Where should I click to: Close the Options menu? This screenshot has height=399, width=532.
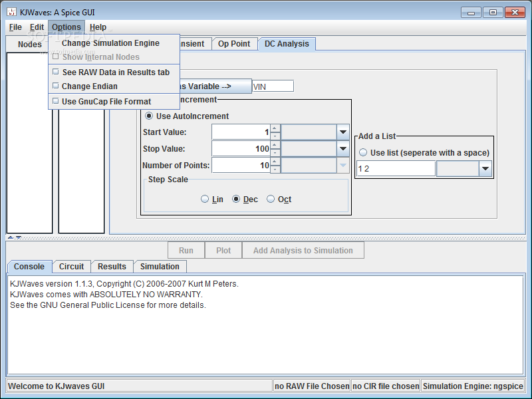[66, 27]
